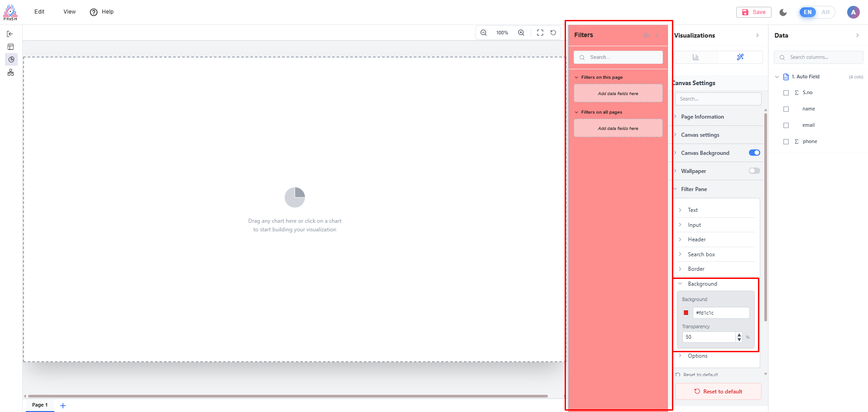Click the zoom in magnifier icon
868x412 pixels.
point(521,33)
